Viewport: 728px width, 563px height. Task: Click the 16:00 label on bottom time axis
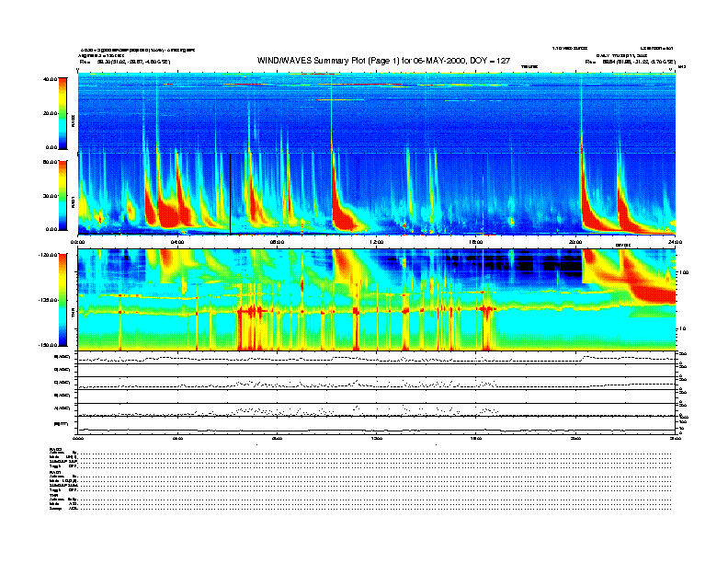(x=476, y=438)
